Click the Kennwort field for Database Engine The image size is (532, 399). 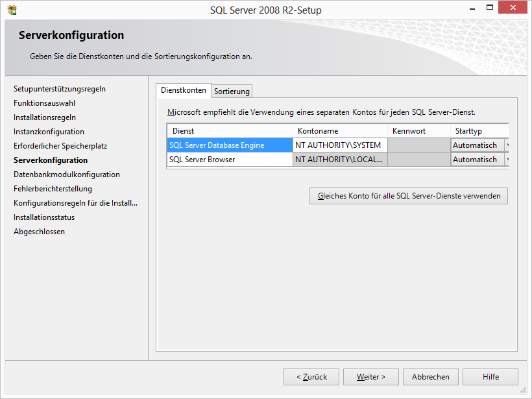[419, 145]
